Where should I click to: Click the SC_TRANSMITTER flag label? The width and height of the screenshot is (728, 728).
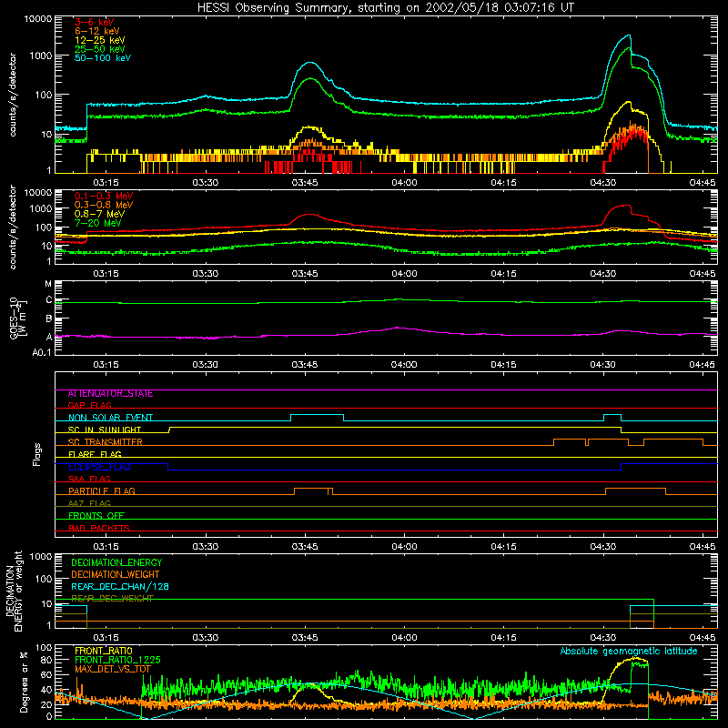pos(105,442)
